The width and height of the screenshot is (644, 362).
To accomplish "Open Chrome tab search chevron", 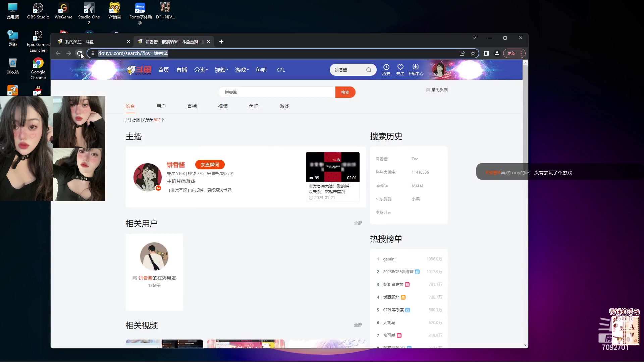I will [x=474, y=38].
